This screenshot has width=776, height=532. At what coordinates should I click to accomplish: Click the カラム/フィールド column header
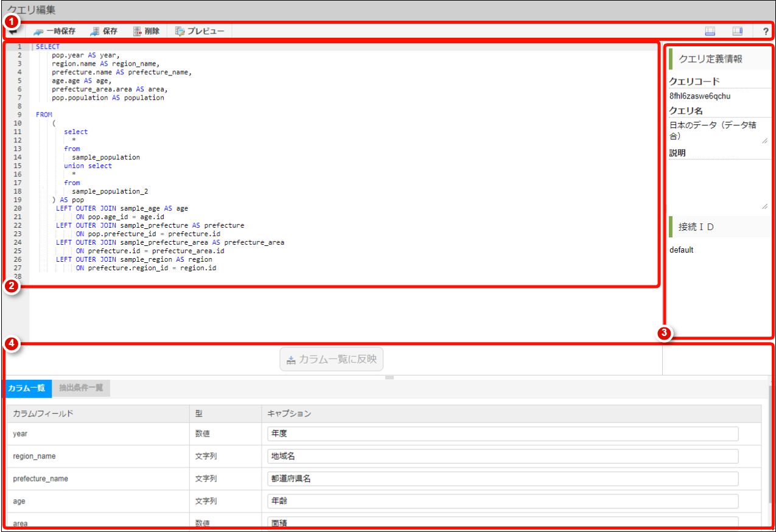point(97,414)
